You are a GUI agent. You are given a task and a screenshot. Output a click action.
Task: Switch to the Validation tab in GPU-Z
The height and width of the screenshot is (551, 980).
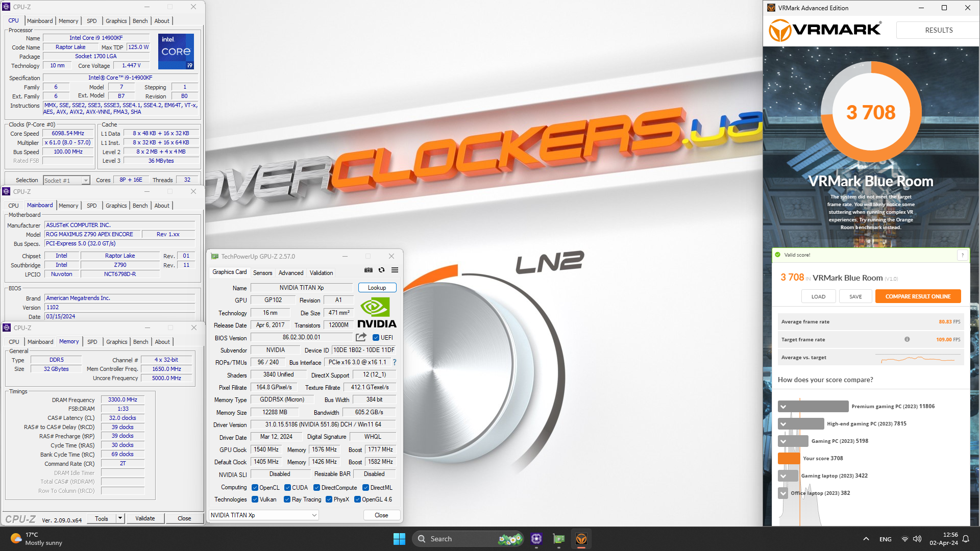(x=321, y=273)
